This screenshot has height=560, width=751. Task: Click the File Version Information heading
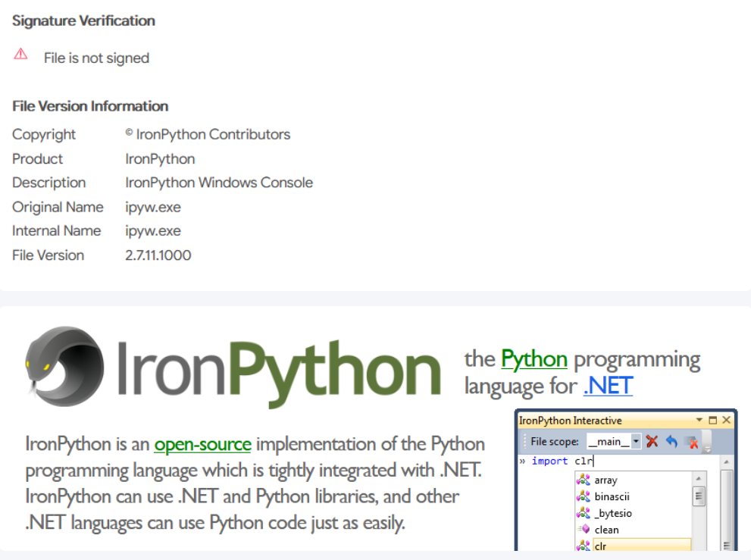(90, 106)
